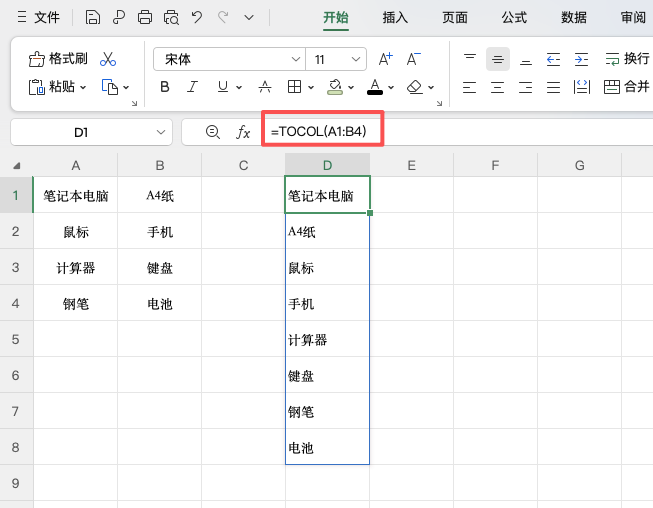653x508 pixels.
Task: Click the Save icon
Action: (x=92, y=17)
